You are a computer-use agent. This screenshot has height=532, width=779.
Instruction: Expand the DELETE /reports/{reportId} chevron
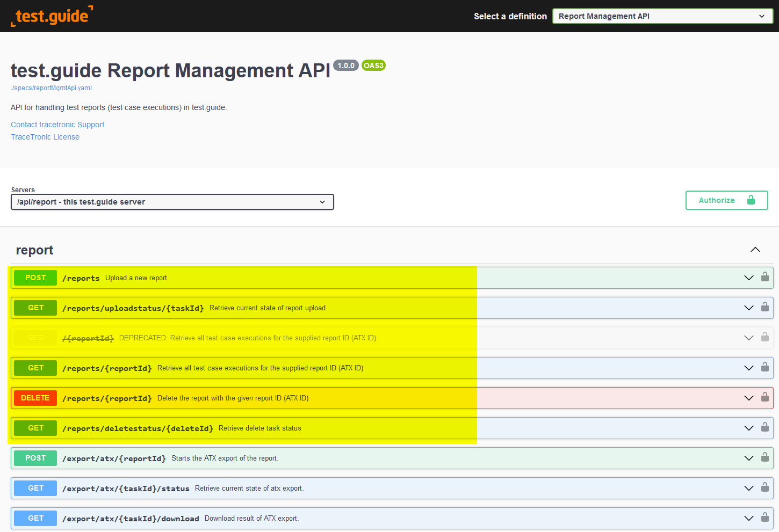[748, 398]
